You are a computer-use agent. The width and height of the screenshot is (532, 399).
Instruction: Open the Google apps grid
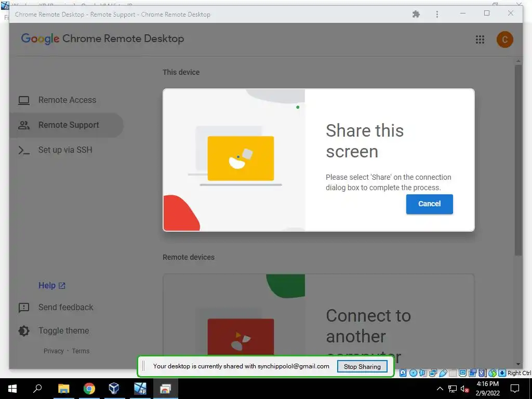point(480,39)
